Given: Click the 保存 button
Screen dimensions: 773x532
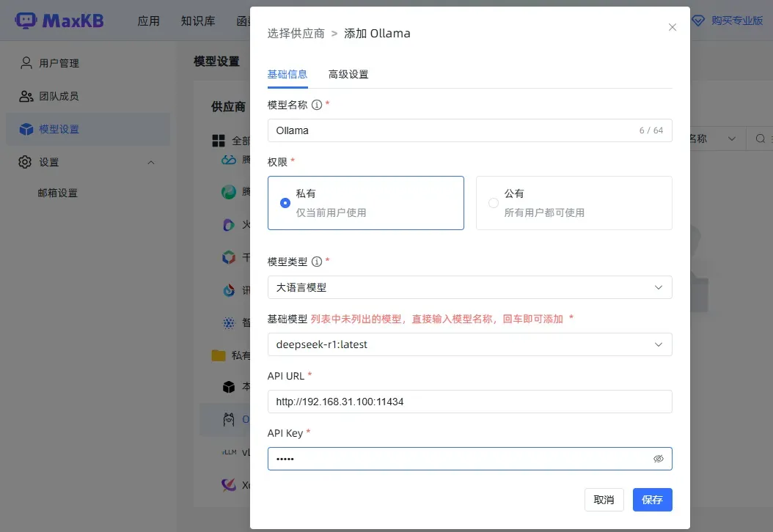Looking at the screenshot, I should tap(652, 500).
